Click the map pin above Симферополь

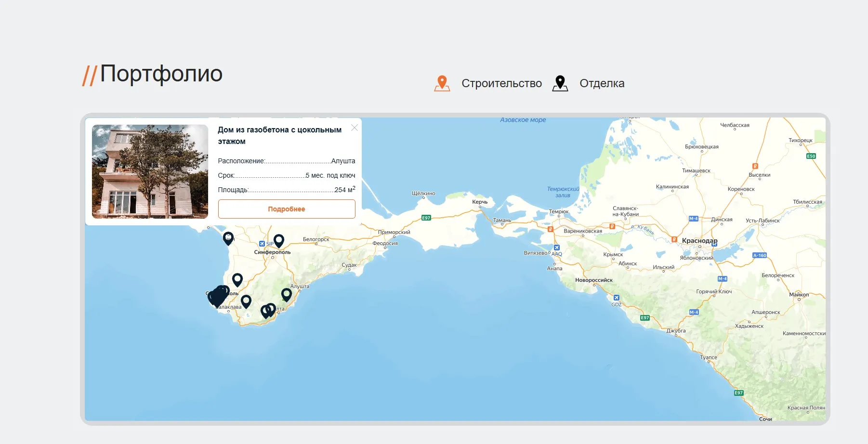click(279, 240)
